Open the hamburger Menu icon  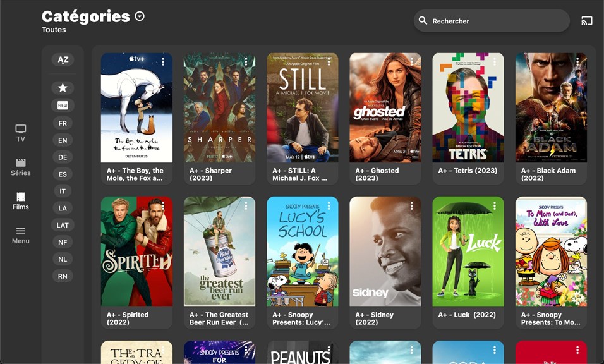[x=20, y=231]
